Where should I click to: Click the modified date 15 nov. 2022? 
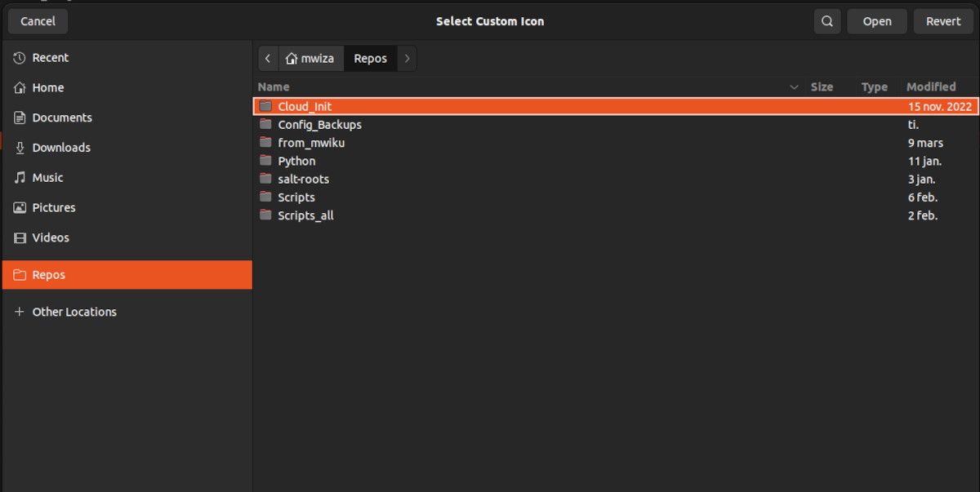pyautogui.click(x=940, y=106)
